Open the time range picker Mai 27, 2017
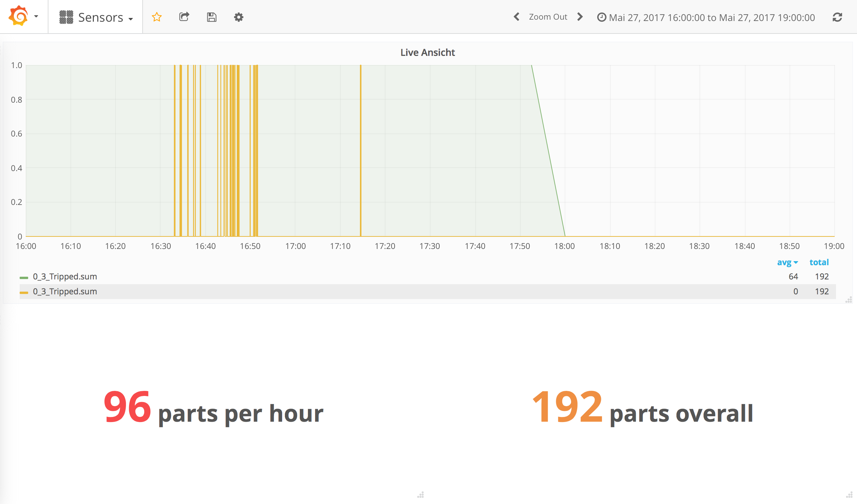 pyautogui.click(x=706, y=17)
